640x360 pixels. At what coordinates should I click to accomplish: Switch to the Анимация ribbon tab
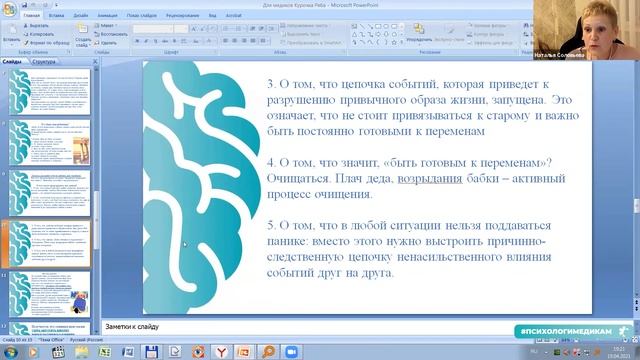(x=107, y=16)
